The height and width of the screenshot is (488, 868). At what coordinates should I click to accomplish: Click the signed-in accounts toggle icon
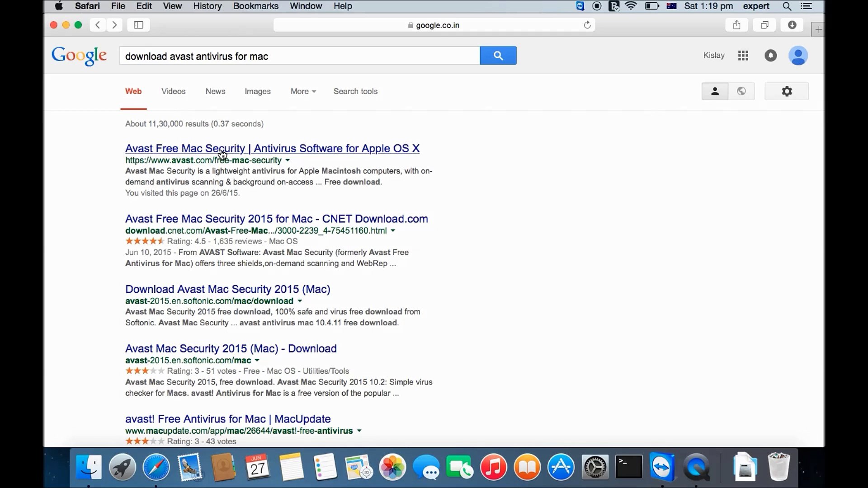click(715, 91)
